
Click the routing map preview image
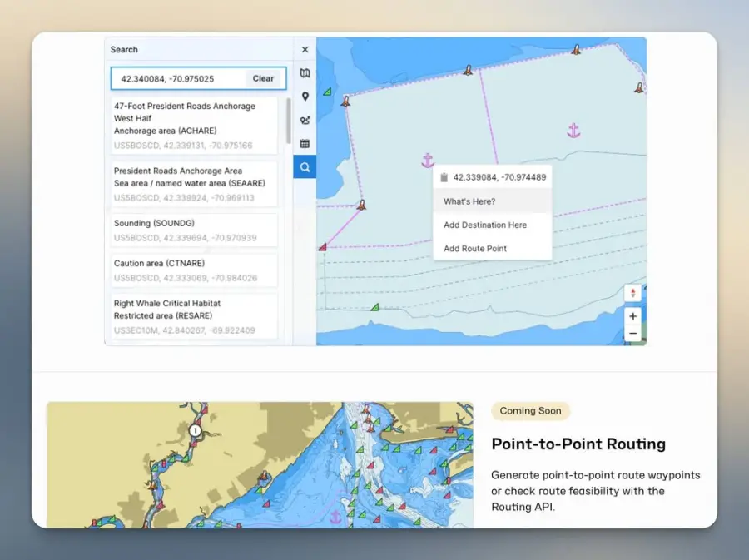[260, 465]
